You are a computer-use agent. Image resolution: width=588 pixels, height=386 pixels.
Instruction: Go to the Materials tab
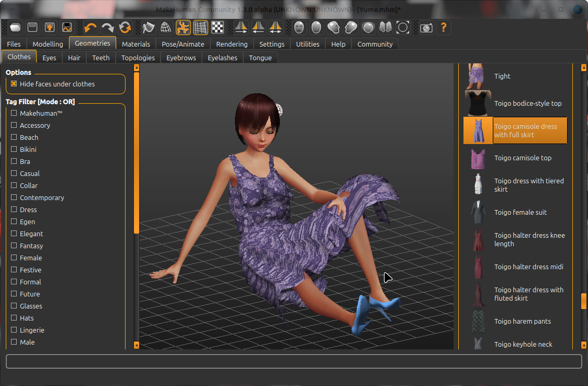pyautogui.click(x=135, y=44)
